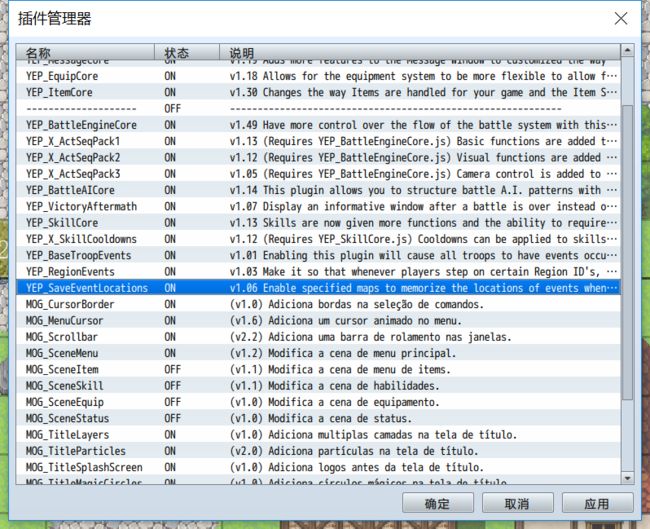
Task: Click description 'Adiciona uma barra de rolamento'
Action: 370,337
